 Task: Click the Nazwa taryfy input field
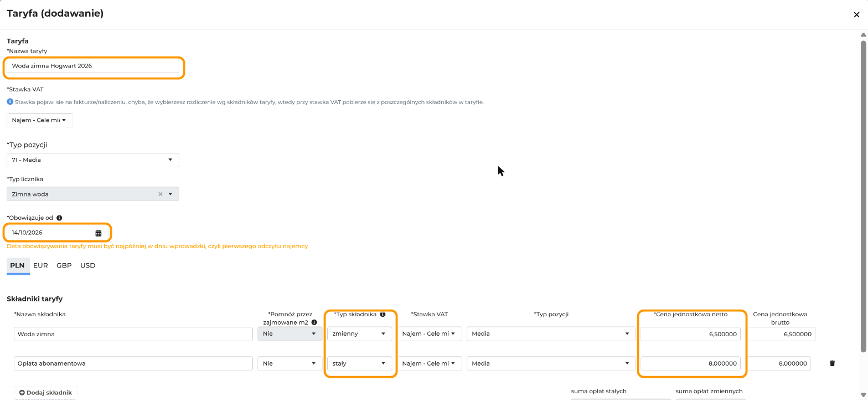(x=93, y=66)
